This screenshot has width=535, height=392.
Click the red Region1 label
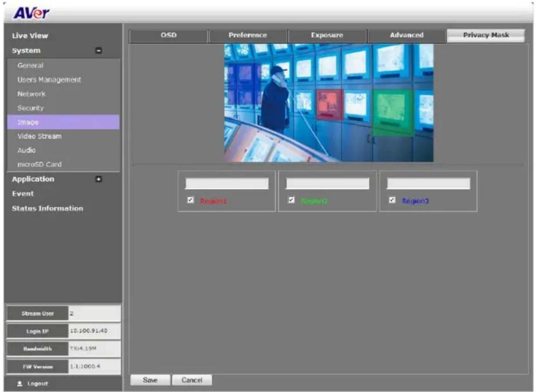(213, 201)
